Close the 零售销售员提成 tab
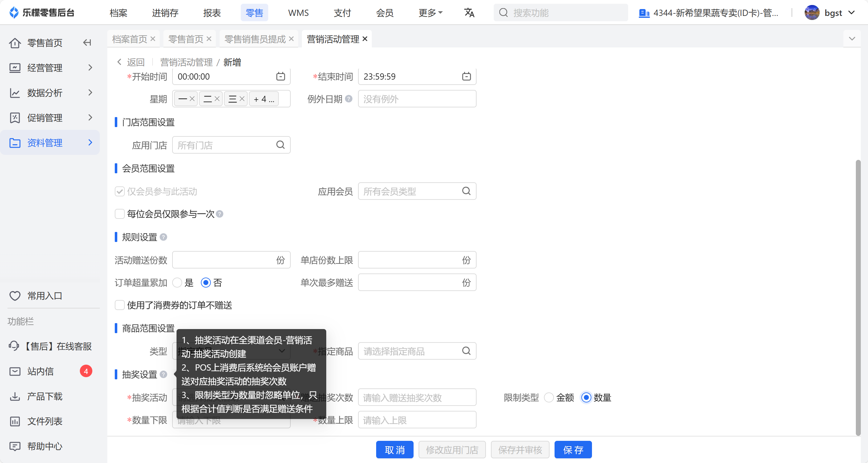Viewport: 868px width, 463px height. point(292,39)
